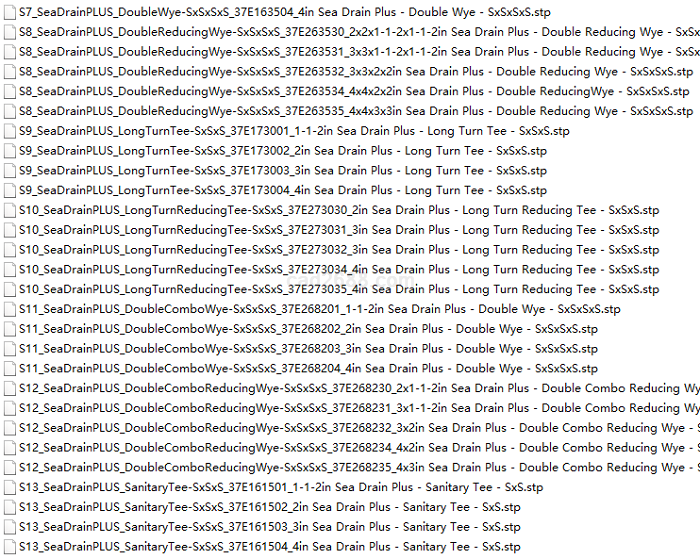Image resolution: width=700 pixels, height=559 pixels.
Task: Click file icon of S12 DoubleComboReducingWye 37E268230
Action: 10,388
